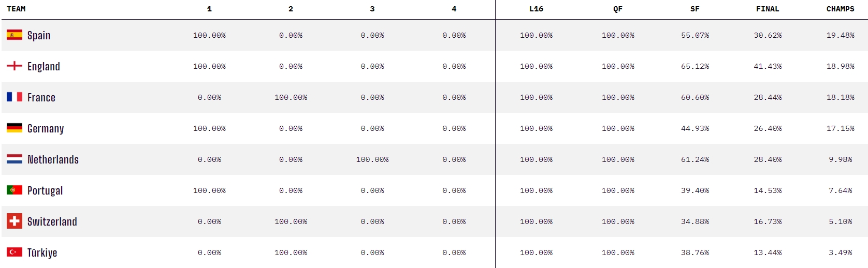Open the Spain team name link
The width and height of the screenshot is (868, 268).
[x=39, y=35]
